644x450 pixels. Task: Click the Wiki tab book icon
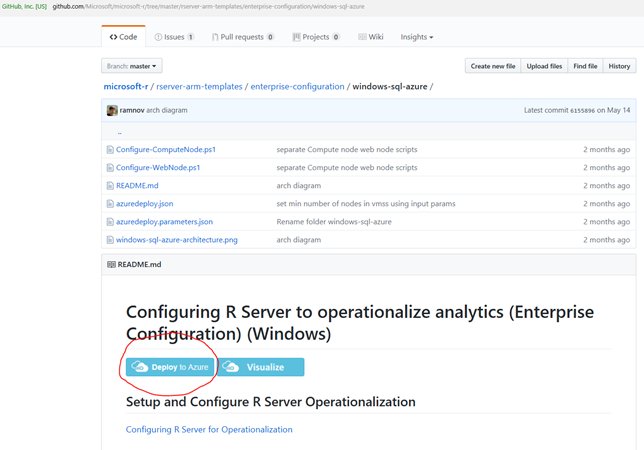362,37
